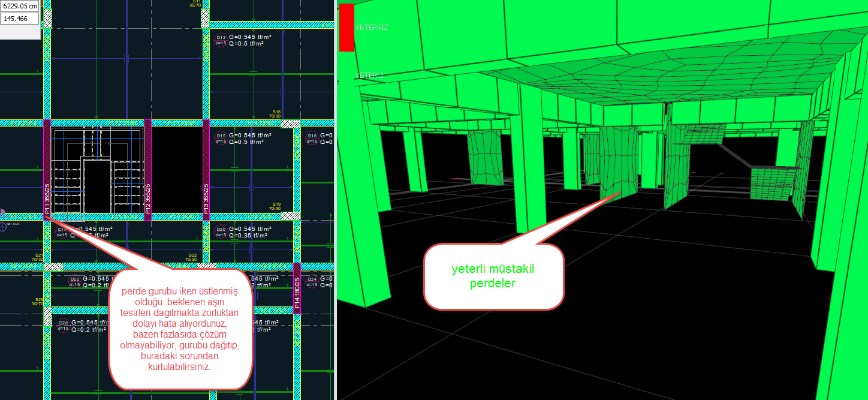The image size is (868, 400).
Task: Click the D16 slab marker circle
Action: [312, 139]
